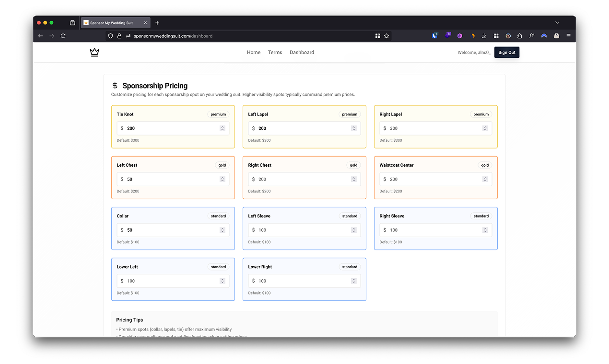Click the Waistcoat Center price field
The height and width of the screenshot is (364, 609).
(x=436, y=179)
